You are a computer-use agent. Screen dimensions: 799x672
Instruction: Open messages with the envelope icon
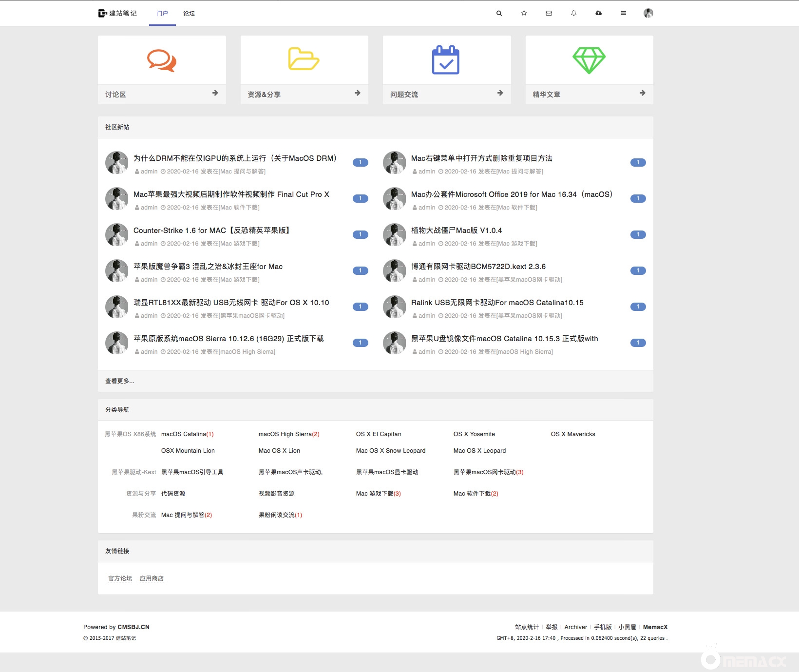(x=549, y=13)
